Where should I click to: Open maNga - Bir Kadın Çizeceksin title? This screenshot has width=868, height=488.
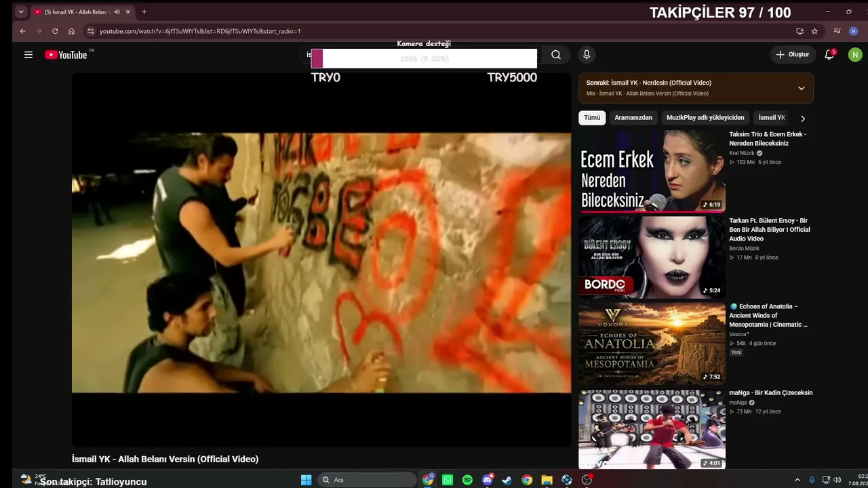(x=771, y=393)
